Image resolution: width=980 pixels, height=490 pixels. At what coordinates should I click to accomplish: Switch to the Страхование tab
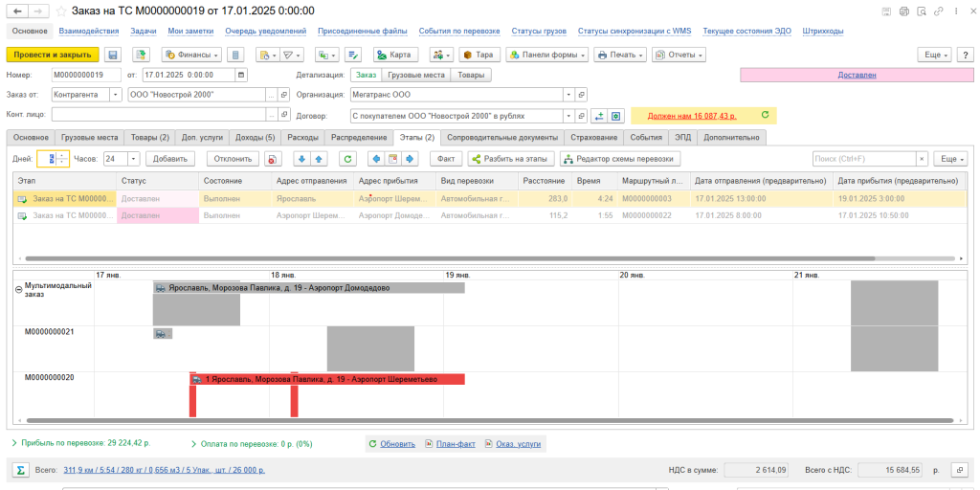[x=594, y=138]
